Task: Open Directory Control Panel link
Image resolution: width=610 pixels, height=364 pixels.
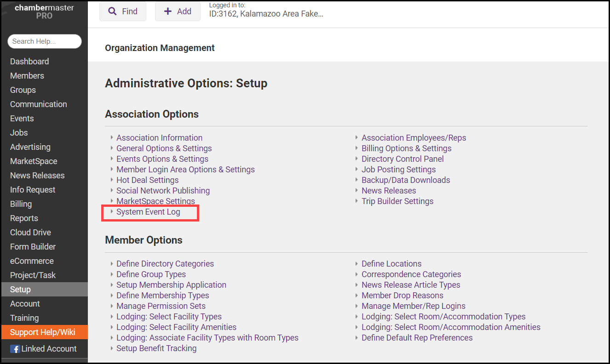Action: click(x=403, y=159)
